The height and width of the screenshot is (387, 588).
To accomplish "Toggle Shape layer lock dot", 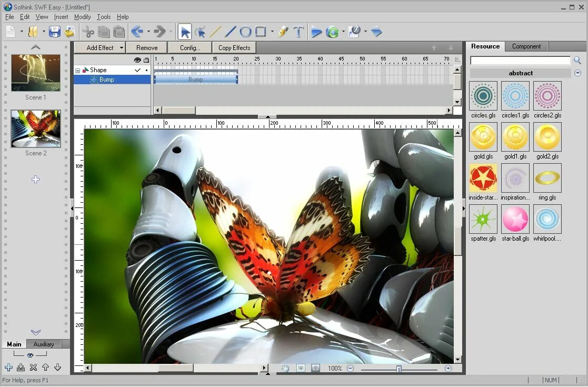I will [146, 70].
